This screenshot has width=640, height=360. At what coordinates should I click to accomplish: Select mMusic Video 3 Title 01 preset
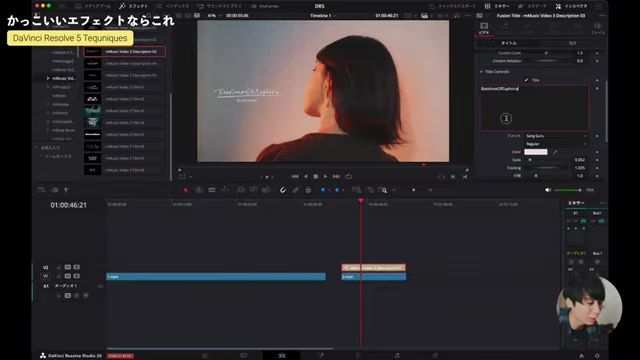(124, 87)
